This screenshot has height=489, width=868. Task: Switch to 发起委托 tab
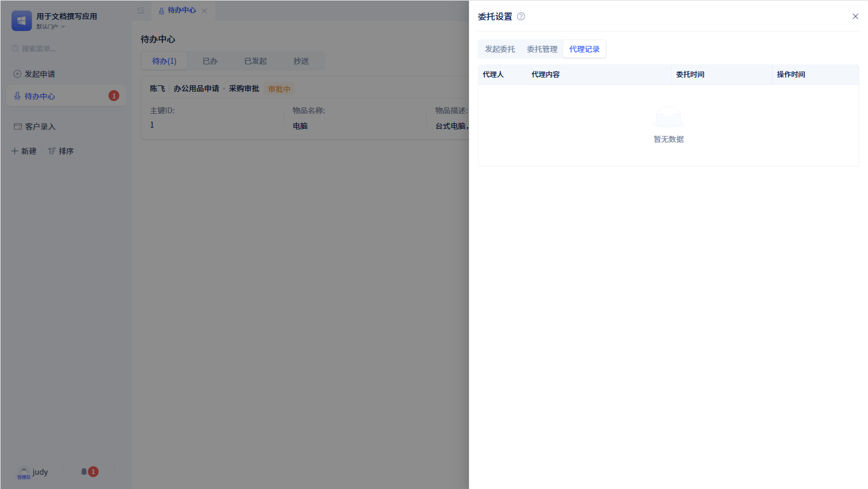click(500, 49)
